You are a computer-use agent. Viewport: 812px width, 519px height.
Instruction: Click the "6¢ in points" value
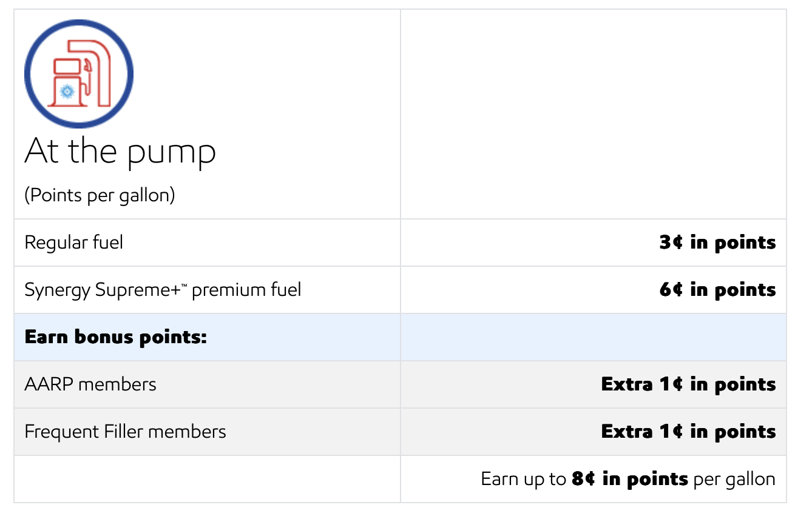click(717, 290)
